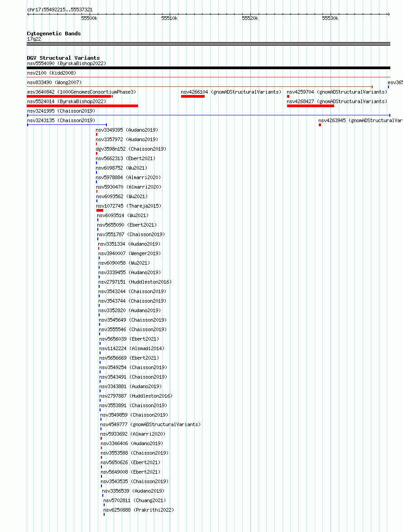403x532 pixels.
Task: Select nsv4549777 (gnomADStructuralVariants) variant
Action: 150,424
